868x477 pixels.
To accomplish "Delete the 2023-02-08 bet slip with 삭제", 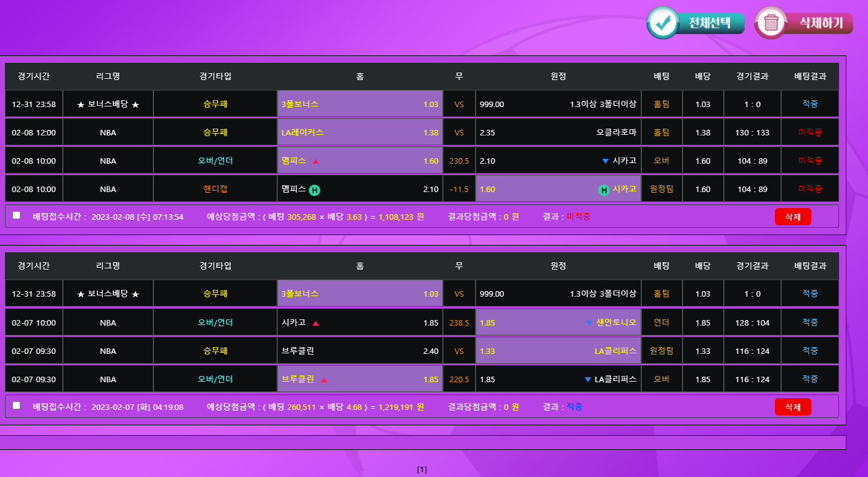I will pos(792,217).
